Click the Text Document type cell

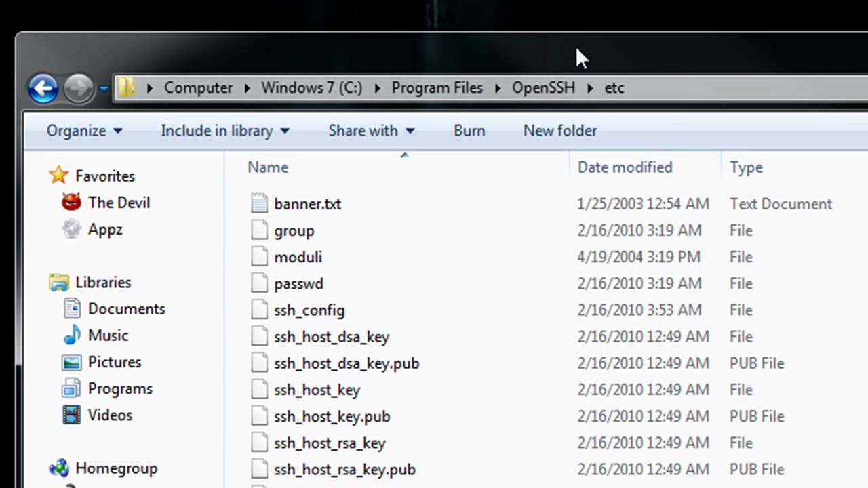(781, 204)
